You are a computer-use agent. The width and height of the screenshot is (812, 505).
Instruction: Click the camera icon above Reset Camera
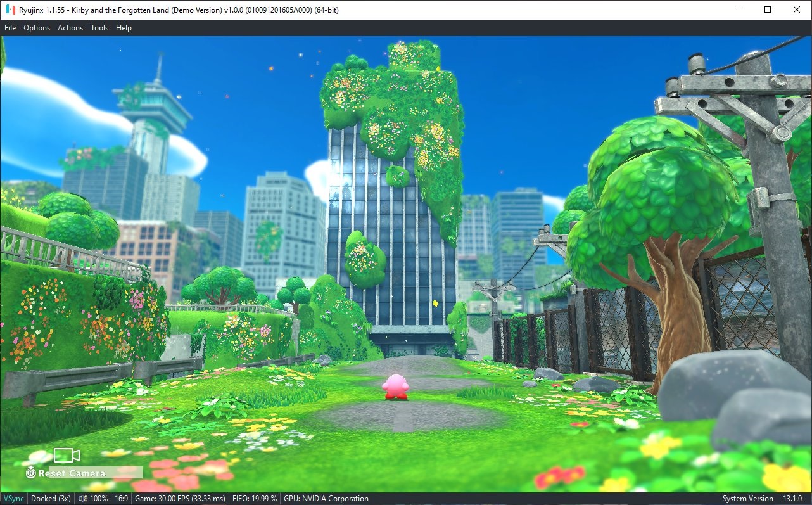coord(67,455)
